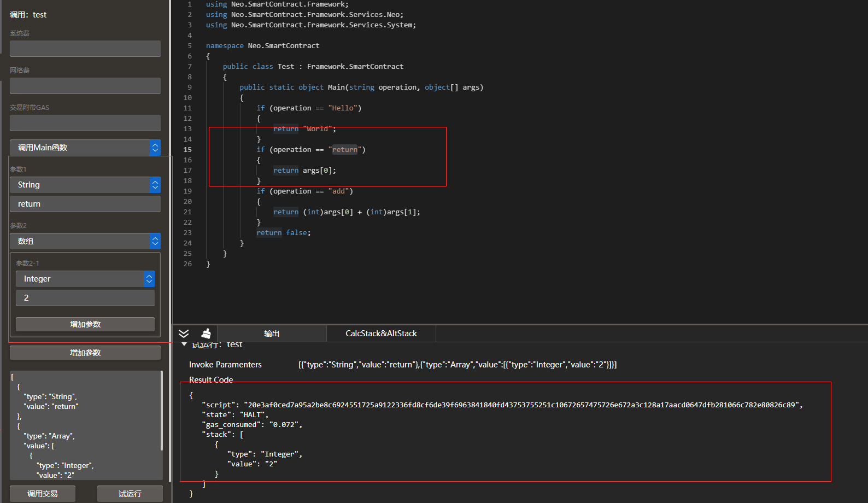Select the 网络费 input field
868x503 pixels.
(85, 86)
